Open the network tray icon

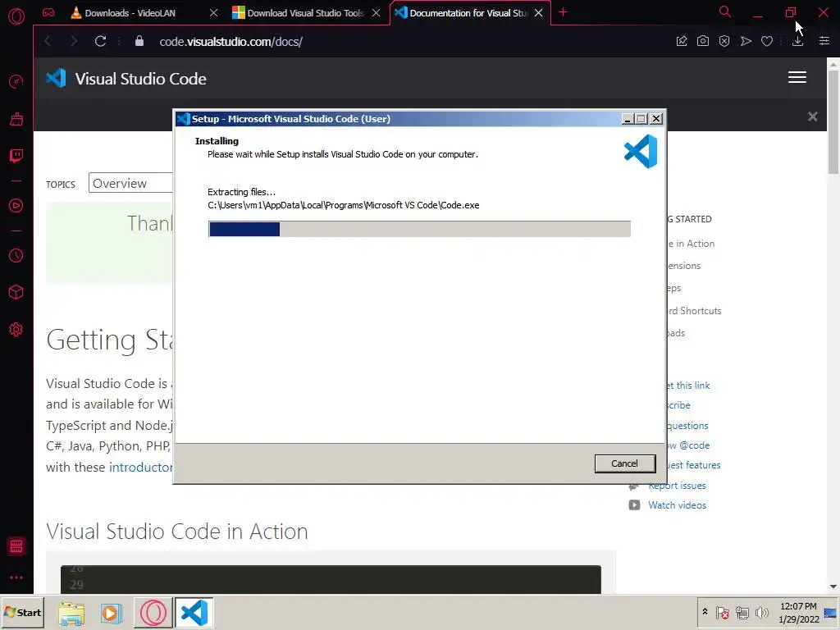[742, 612]
